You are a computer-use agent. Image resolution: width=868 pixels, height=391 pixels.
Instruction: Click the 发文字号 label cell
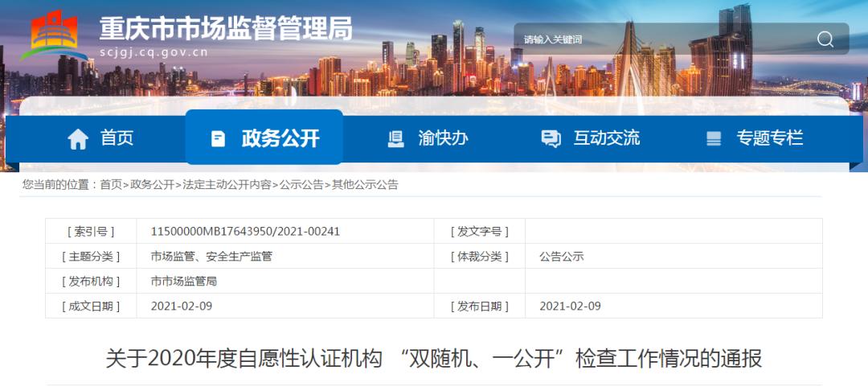(x=479, y=232)
